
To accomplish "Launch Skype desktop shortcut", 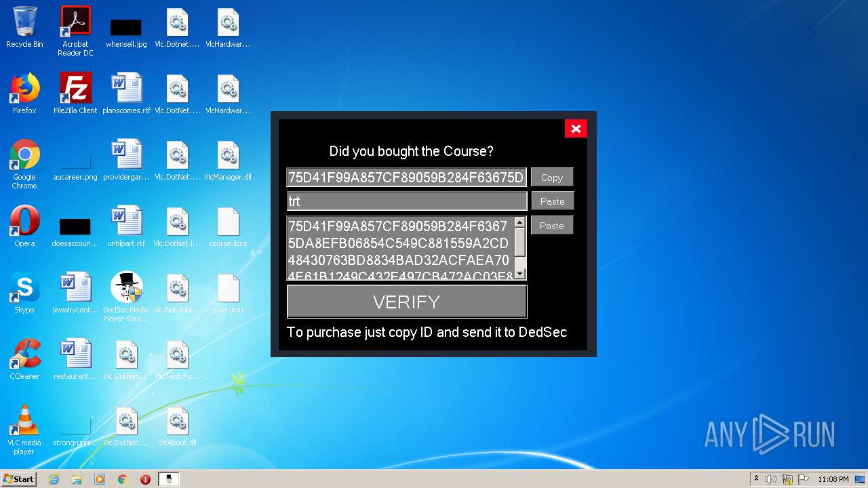I will (24, 293).
